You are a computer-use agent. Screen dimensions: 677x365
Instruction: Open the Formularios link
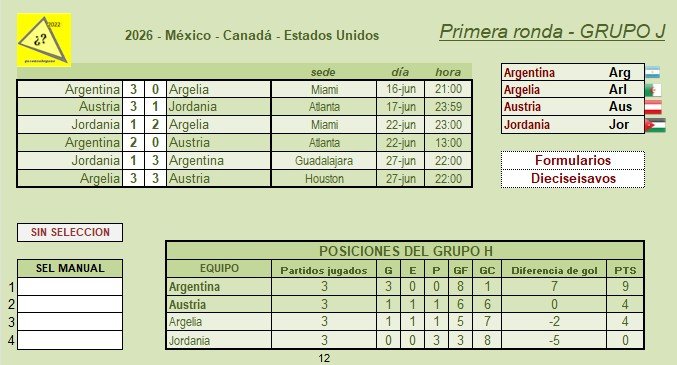[x=573, y=160]
